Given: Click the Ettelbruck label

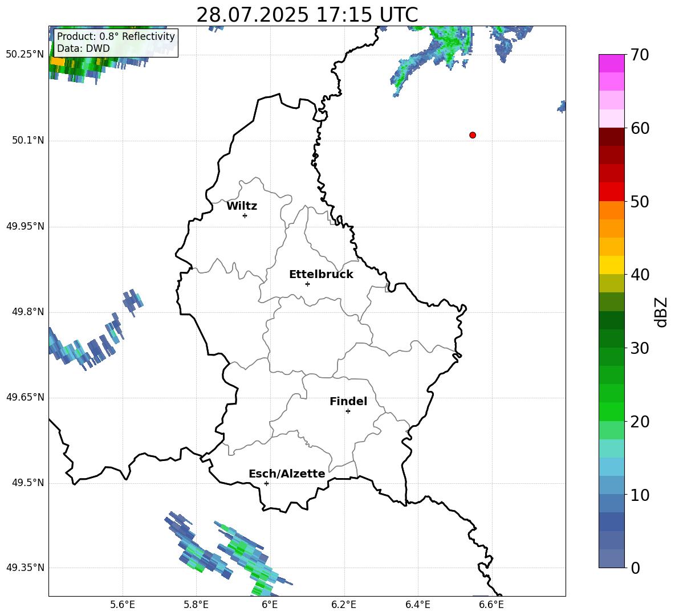Looking at the screenshot, I should tap(321, 275).
